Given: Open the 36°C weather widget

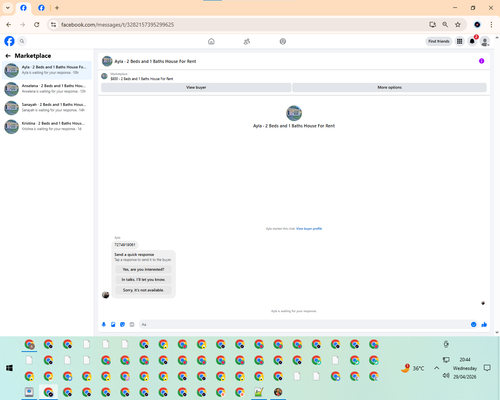Looking at the screenshot, I should 413,368.
